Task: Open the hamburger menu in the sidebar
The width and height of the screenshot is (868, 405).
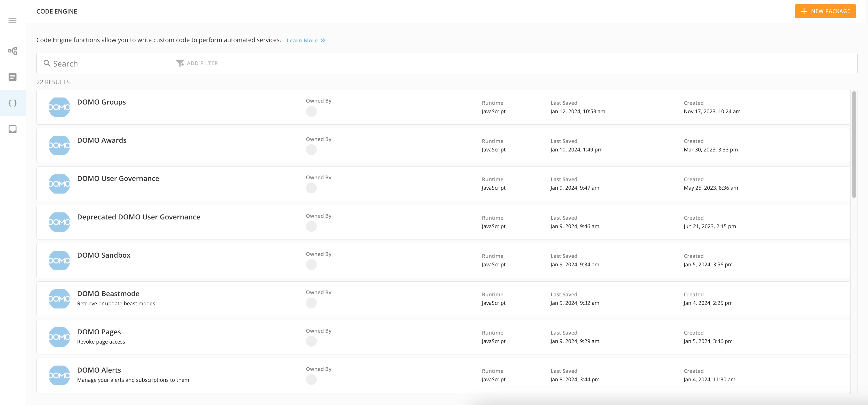Action: click(x=12, y=21)
